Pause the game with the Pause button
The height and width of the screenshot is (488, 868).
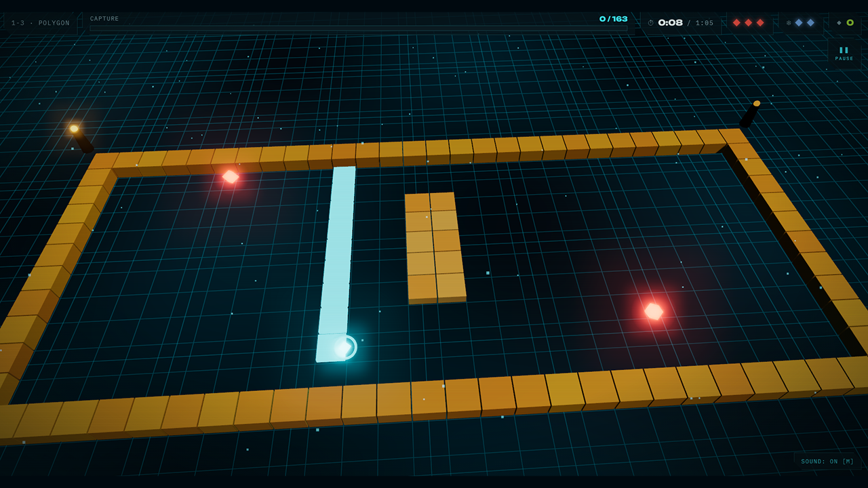tap(844, 54)
